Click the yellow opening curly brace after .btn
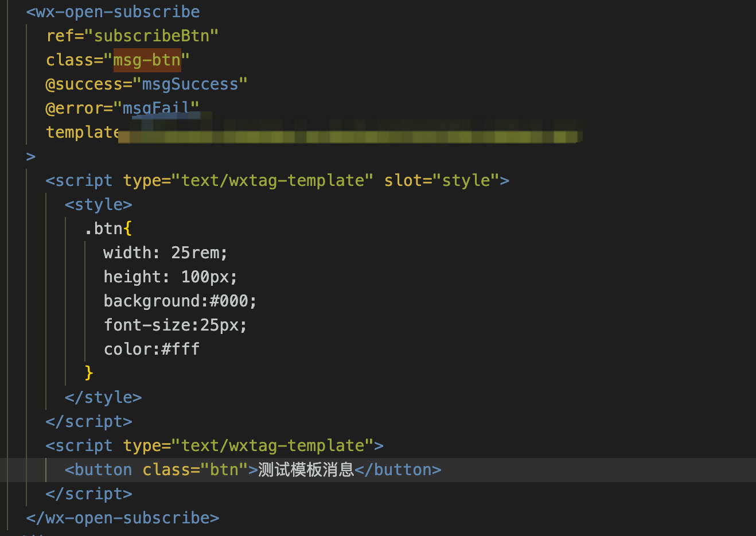Viewport: 756px width, 536px height. [127, 228]
